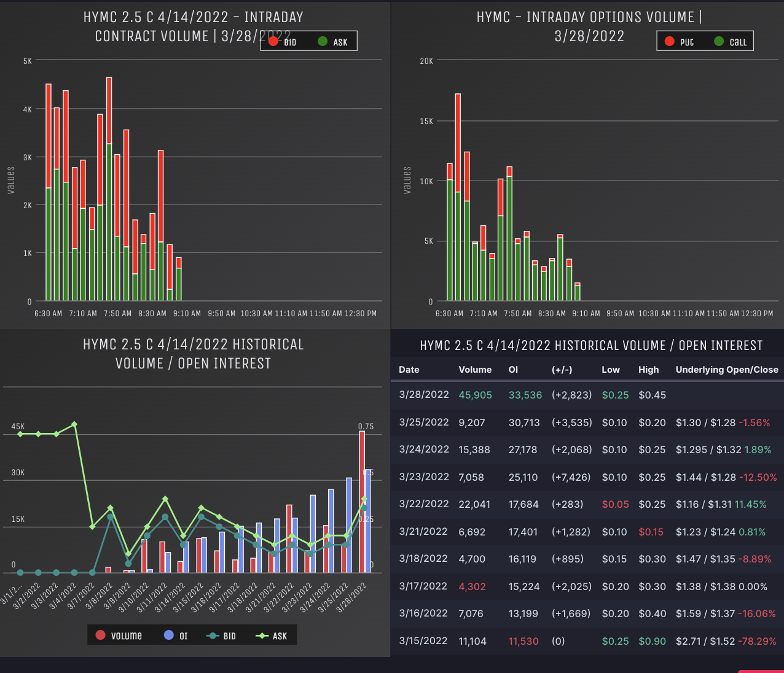Click the (+2,823) change value

(571, 395)
